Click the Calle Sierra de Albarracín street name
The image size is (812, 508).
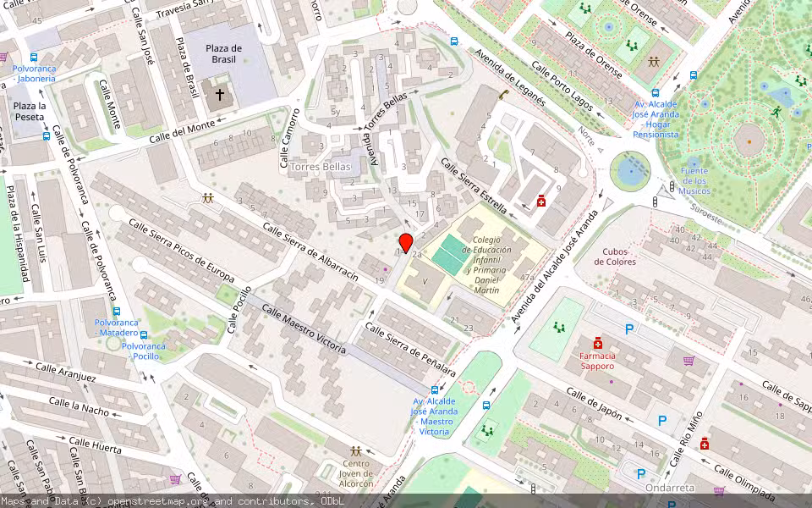(x=310, y=252)
